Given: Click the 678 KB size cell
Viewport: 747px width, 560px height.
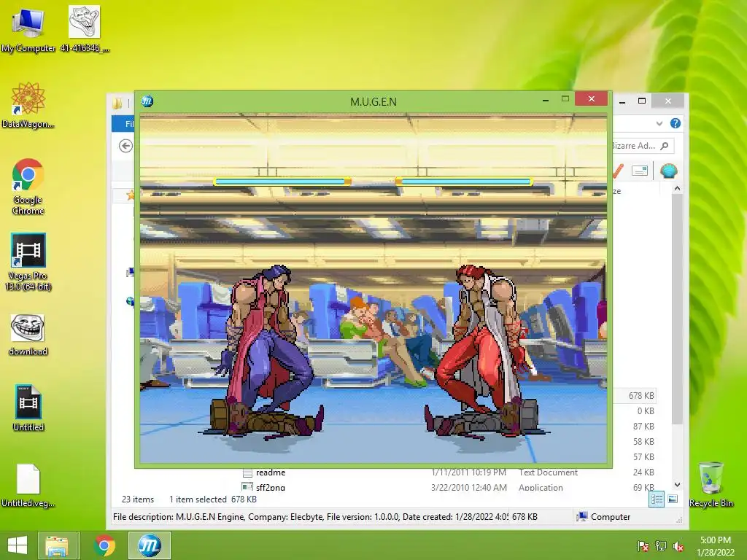Looking at the screenshot, I should pos(641,396).
